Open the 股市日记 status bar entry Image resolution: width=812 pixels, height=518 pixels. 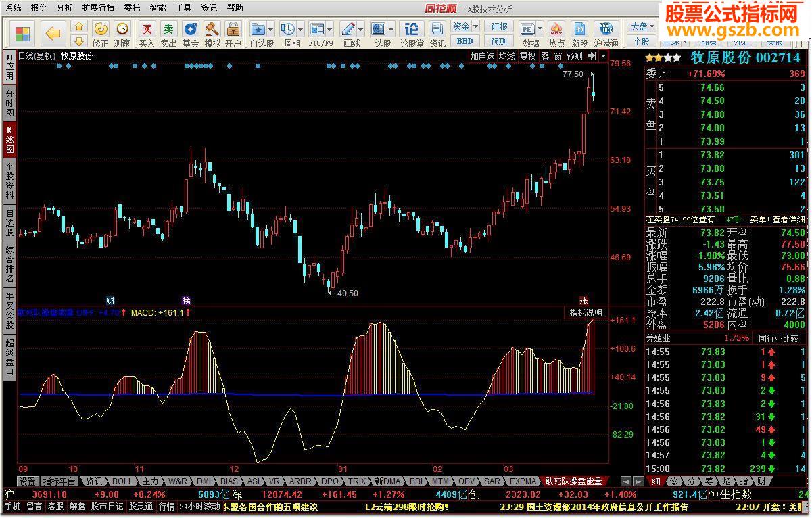click(x=107, y=506)
